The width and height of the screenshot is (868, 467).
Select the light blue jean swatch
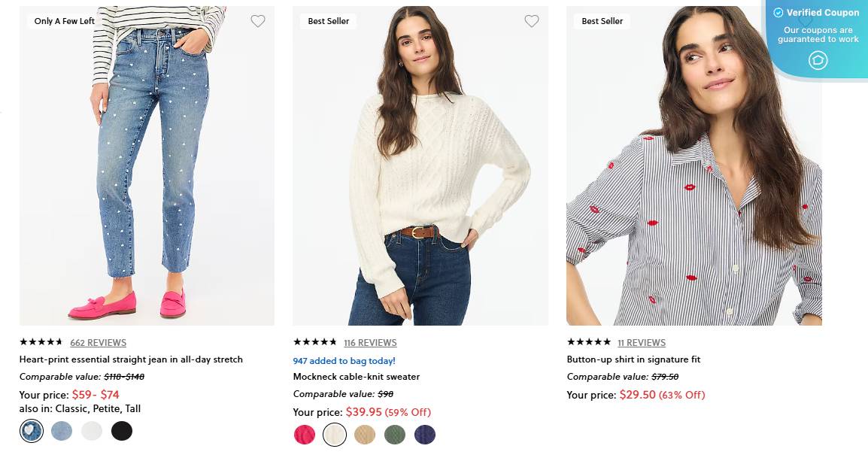pos(62,430)
